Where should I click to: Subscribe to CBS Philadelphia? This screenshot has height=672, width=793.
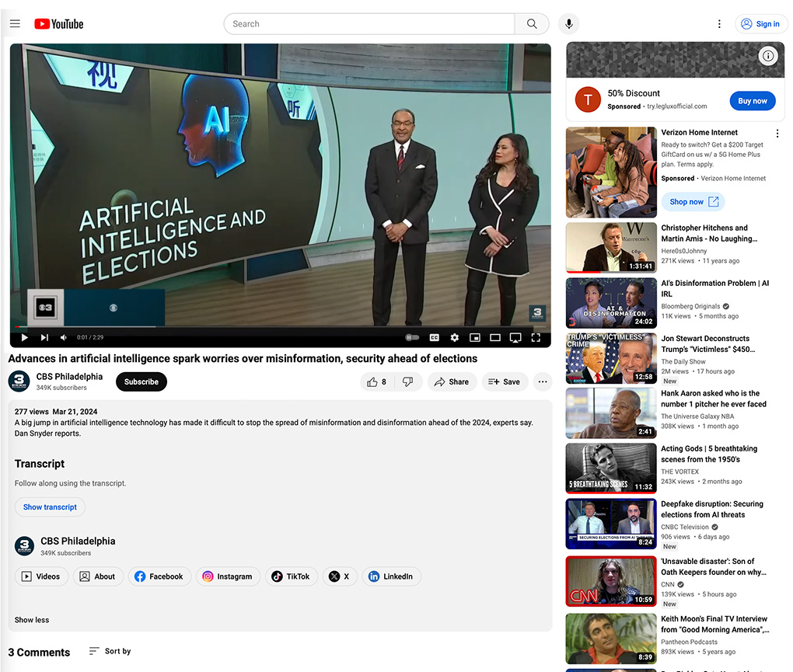tap(141, 382)
